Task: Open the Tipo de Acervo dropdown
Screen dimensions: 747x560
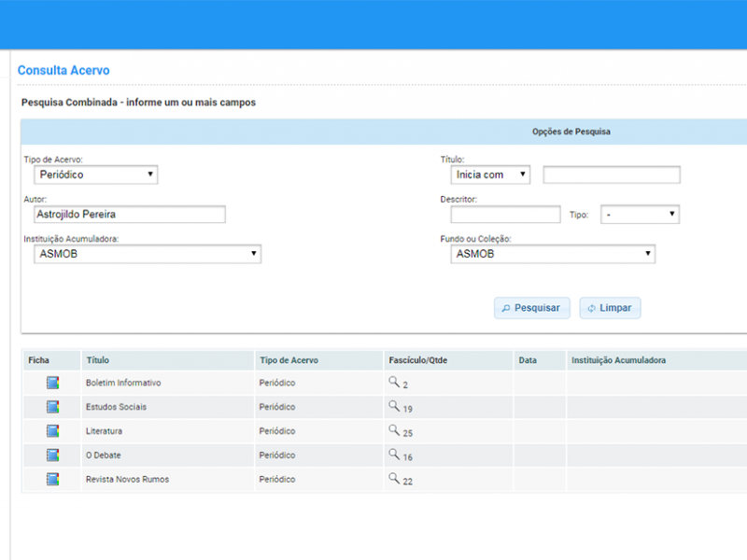Action: pyautogui.click(x=96, y=175)
